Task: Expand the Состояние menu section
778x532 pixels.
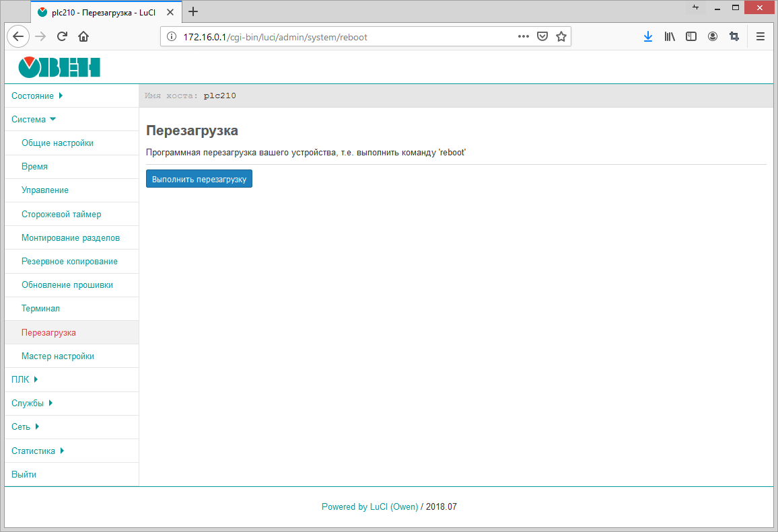Action: point(37,96)
